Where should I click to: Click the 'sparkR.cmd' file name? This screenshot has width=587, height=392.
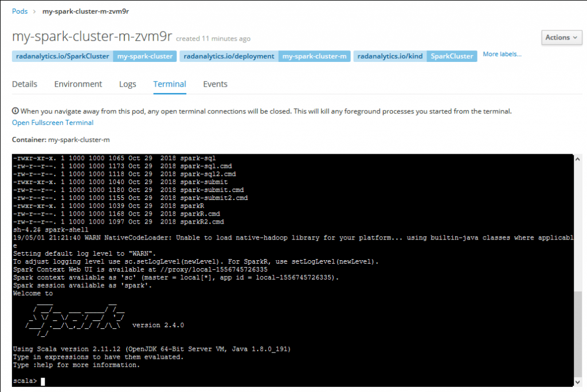coord(200,214)
